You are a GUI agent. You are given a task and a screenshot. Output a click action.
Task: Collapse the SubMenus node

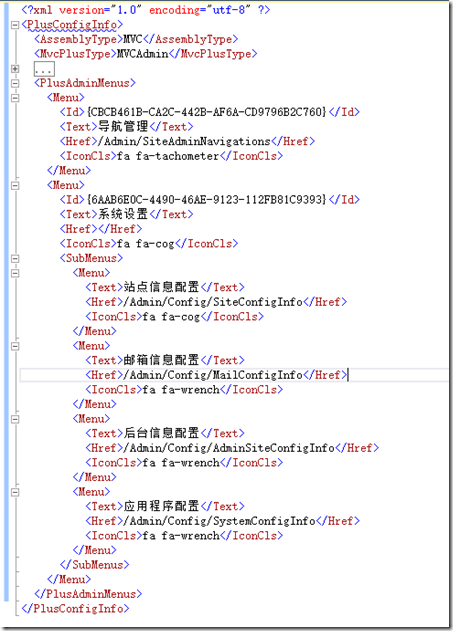(15, 258)
